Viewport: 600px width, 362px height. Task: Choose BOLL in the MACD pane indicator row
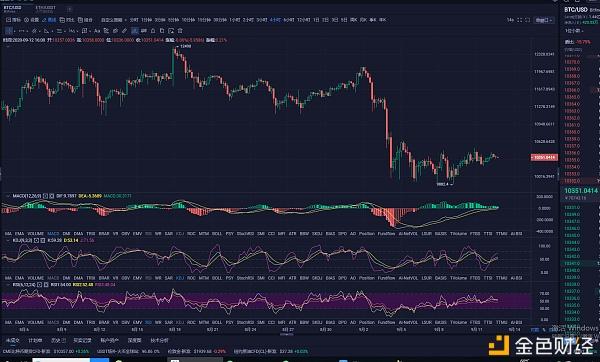click(x=217, y=233)
